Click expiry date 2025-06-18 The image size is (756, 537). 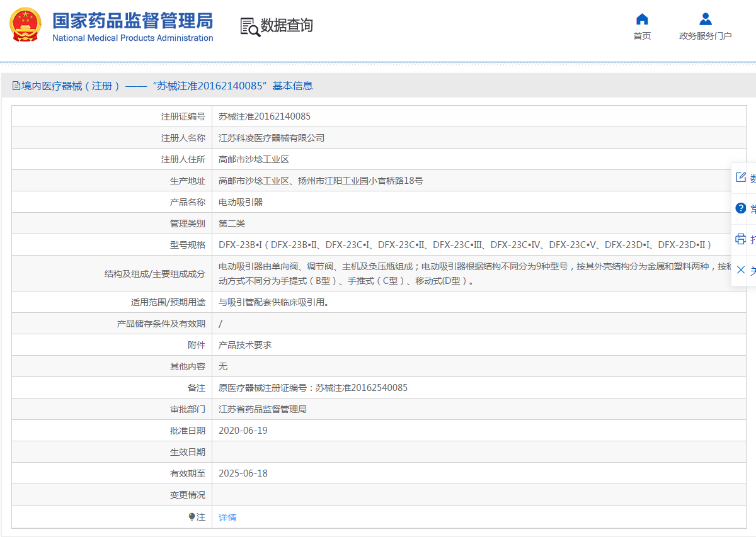(x=243, y=473)
